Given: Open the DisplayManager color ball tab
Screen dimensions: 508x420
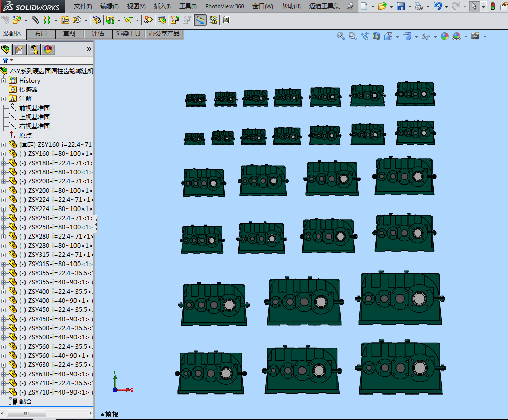Looking at the screenshot, I should (48, 49).
